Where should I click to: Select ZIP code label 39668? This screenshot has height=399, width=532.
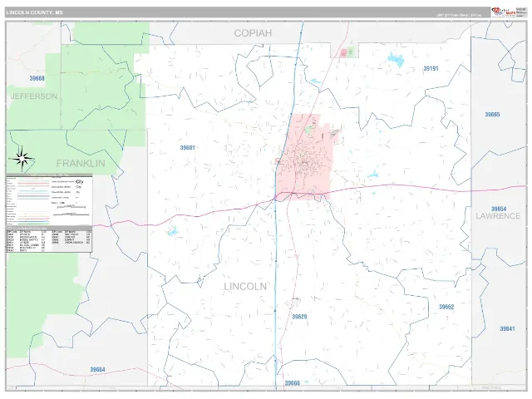(37, 78)
